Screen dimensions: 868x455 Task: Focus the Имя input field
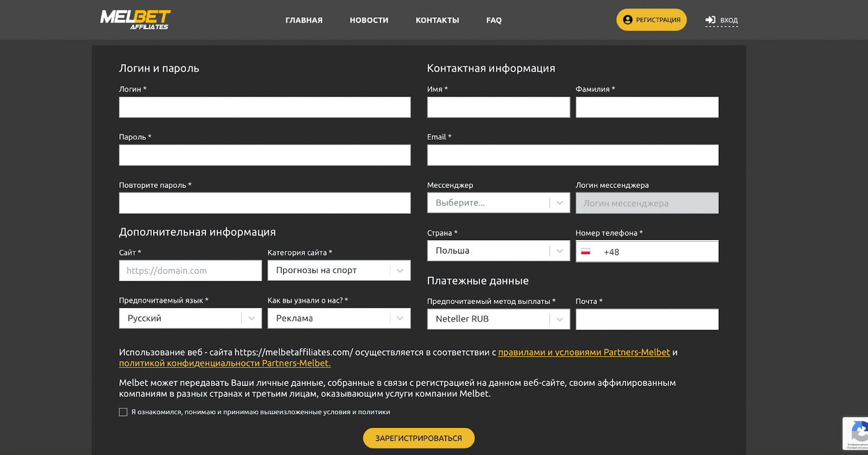point(499,108)
